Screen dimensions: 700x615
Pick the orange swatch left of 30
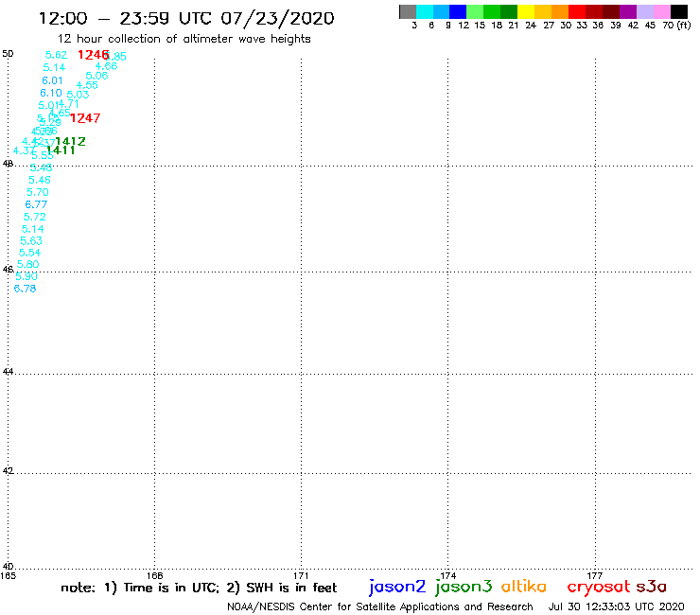click(560, 11)
